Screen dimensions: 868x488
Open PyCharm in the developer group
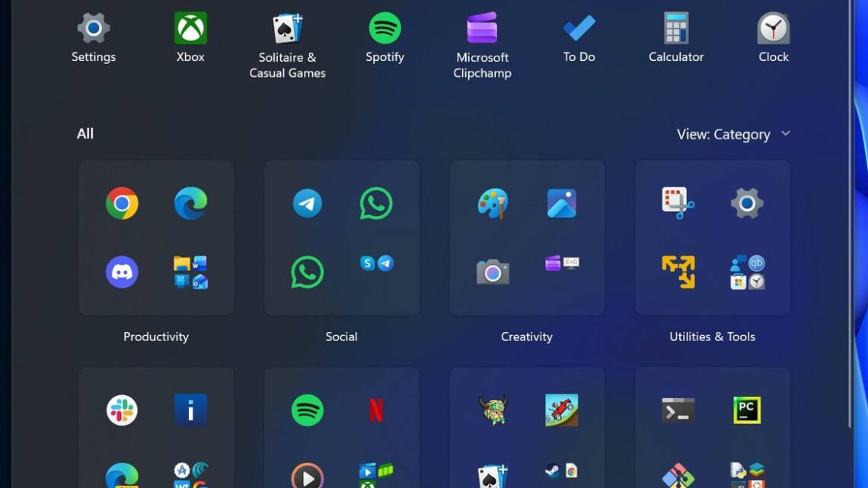click(747, 410)
